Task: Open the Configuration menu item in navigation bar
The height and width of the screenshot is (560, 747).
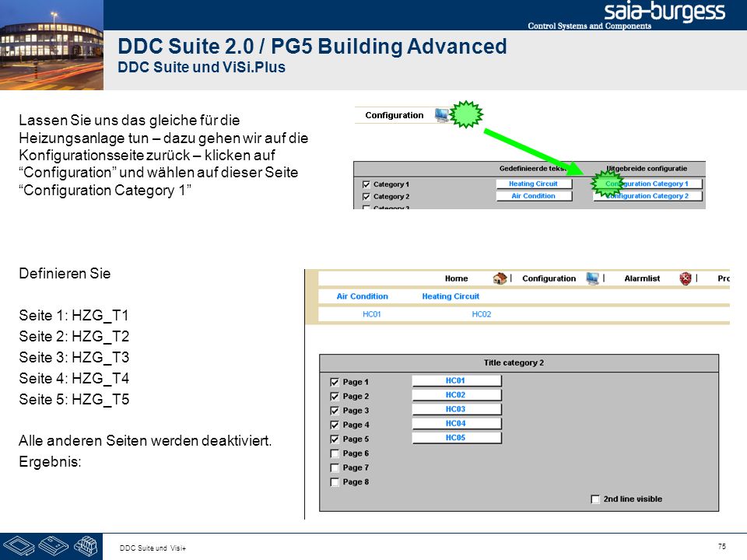Action: [549, 278]
